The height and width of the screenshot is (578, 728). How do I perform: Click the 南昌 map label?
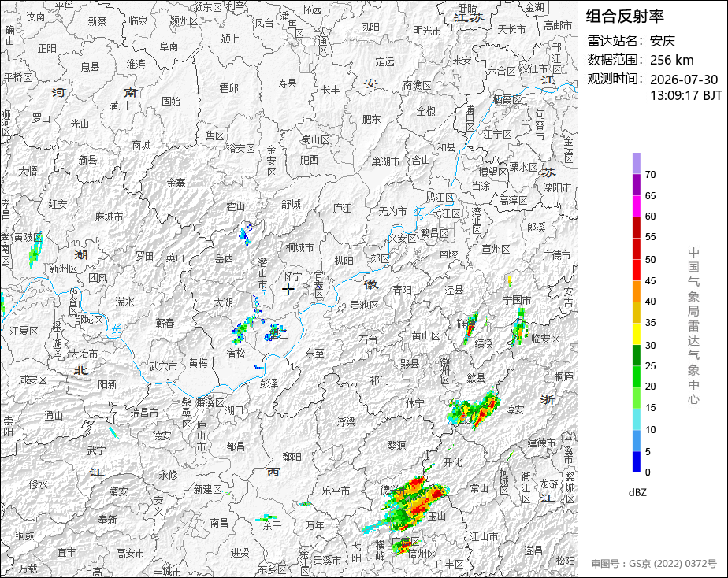219,523
